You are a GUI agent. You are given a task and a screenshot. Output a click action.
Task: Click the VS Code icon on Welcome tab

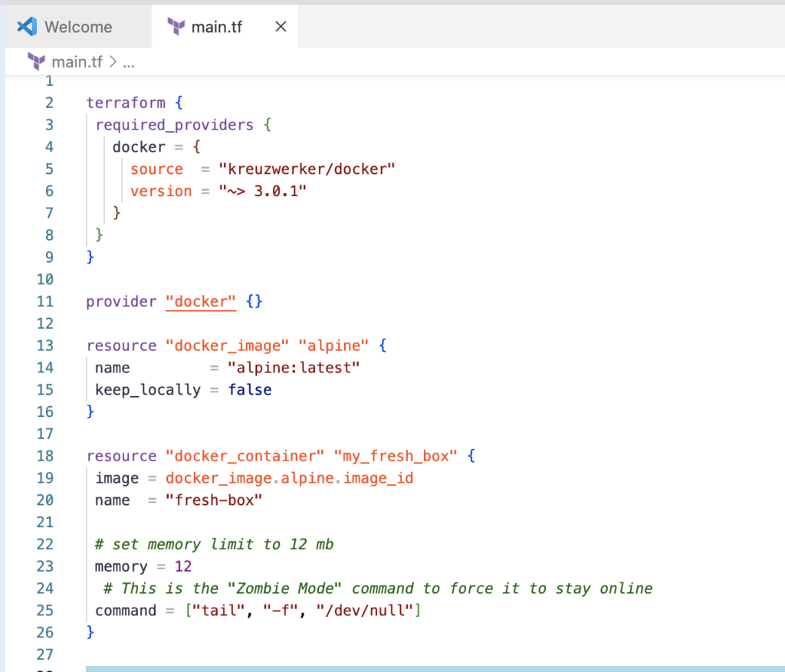click(x=27, y=27)
